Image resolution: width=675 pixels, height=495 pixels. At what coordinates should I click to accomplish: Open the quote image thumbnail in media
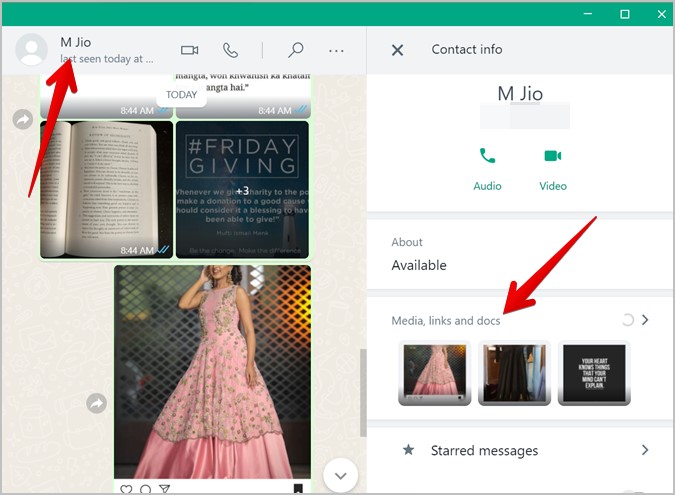[x=594, y=373]
